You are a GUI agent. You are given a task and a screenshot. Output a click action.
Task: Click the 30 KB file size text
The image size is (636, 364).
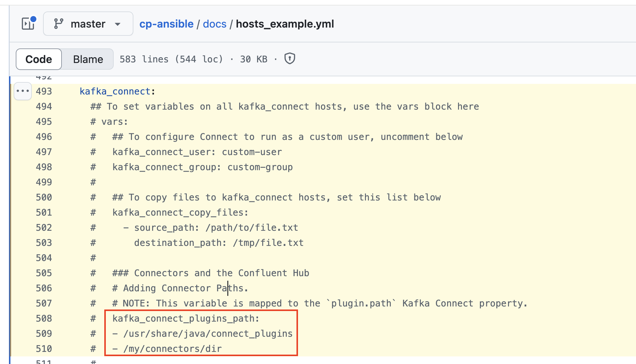coord(253,59)
